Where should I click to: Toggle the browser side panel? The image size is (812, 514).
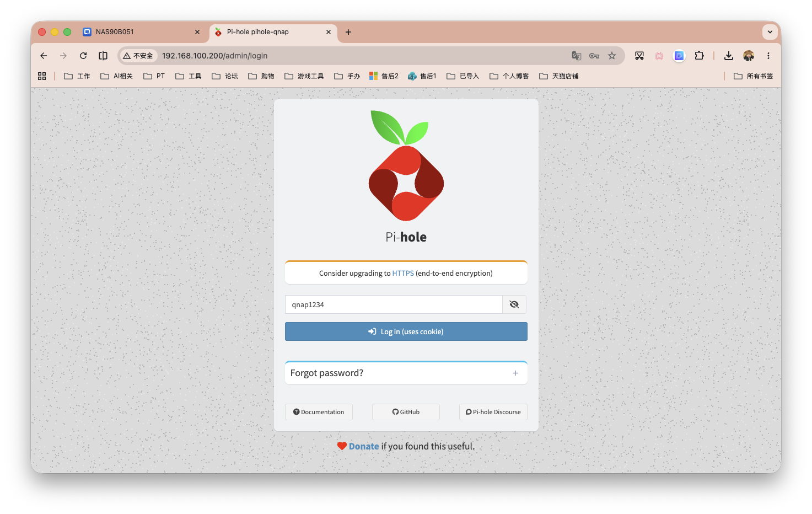point(103,56)
